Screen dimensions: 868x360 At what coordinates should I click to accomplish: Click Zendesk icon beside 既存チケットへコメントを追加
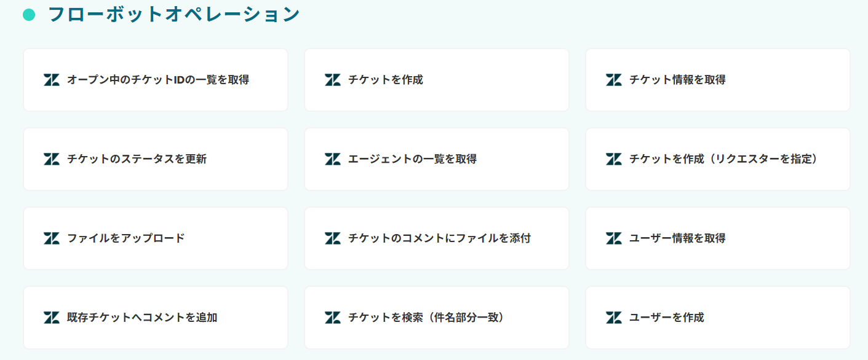(52, 318)
